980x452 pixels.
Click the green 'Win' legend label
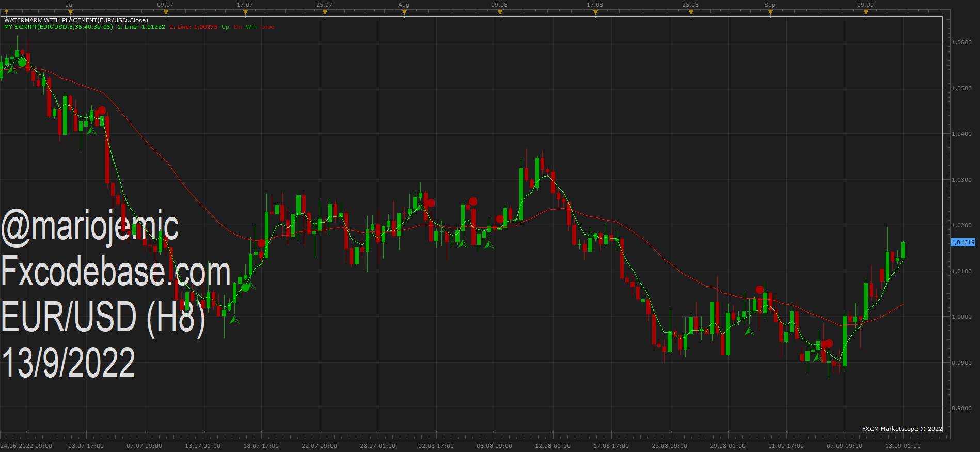[251, 27]
